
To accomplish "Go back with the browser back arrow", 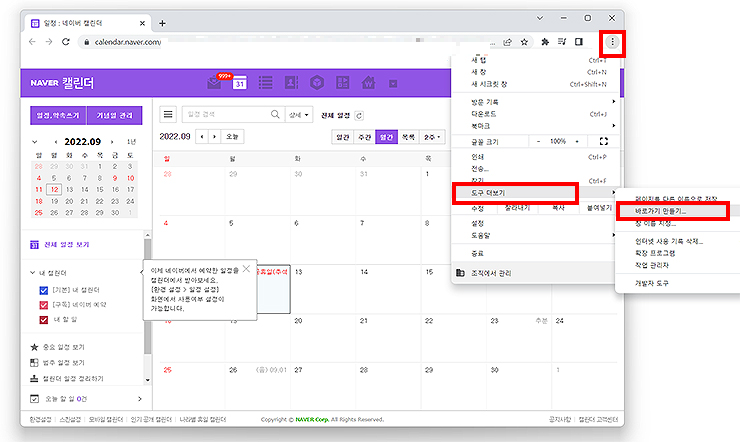I will coord(32,42).
